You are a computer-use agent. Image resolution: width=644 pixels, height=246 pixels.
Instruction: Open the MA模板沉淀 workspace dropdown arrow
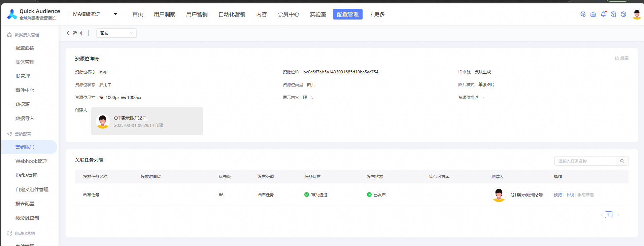(115, 14)
